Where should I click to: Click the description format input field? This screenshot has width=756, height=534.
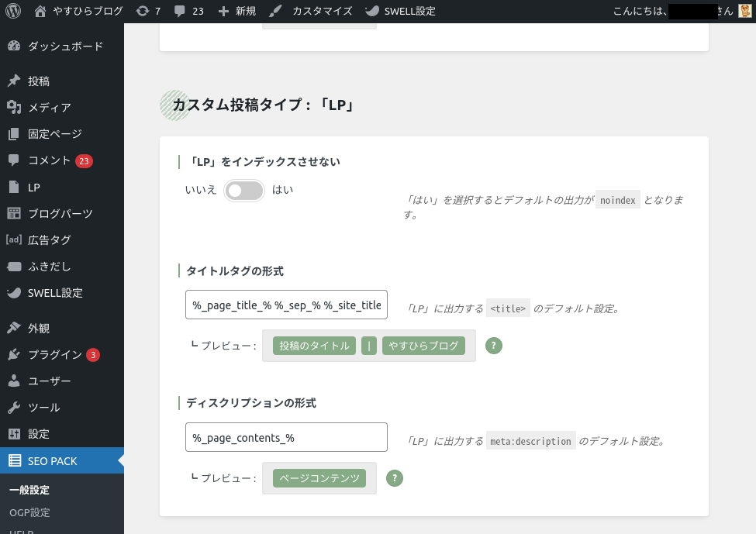pos(286,438)
